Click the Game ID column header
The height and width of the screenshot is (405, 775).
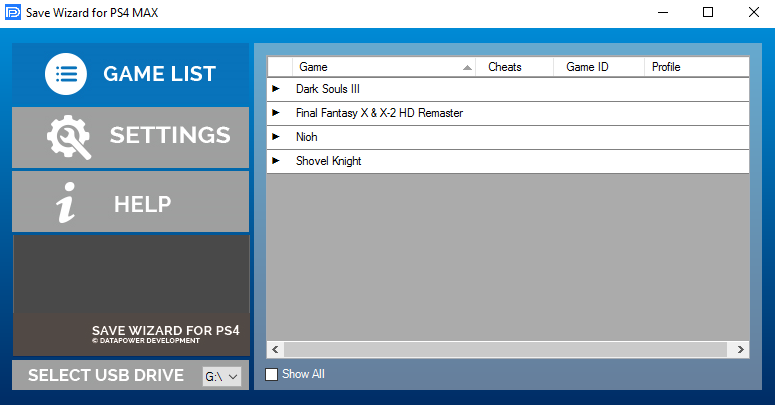coord(599,67)
